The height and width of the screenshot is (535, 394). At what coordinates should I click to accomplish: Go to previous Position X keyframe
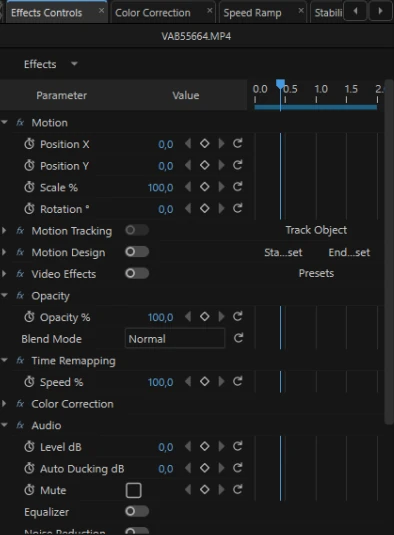tap(188, 144)
